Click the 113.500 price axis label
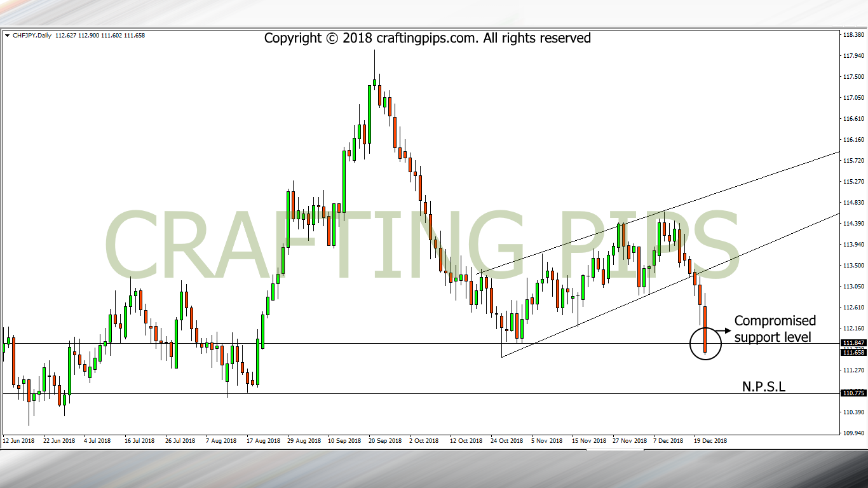 coord(853,266)
